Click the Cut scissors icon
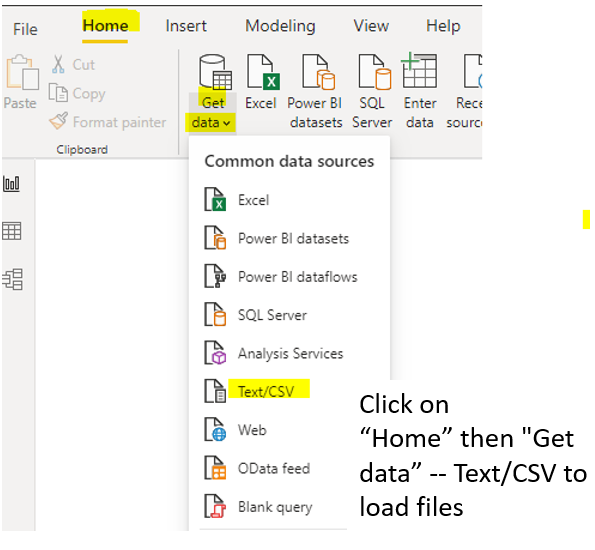Screen dimensions: 595x550 pos(58,64)
